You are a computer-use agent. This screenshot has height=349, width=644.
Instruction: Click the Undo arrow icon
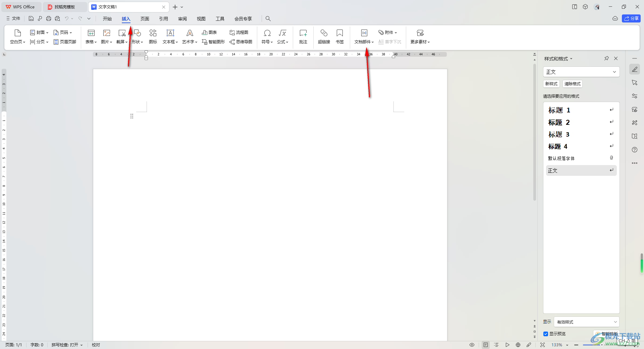pos(67,18)
